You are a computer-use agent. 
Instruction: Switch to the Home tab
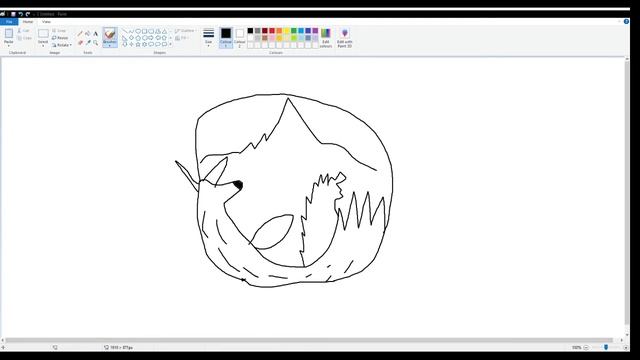click(x=28, y=22)
